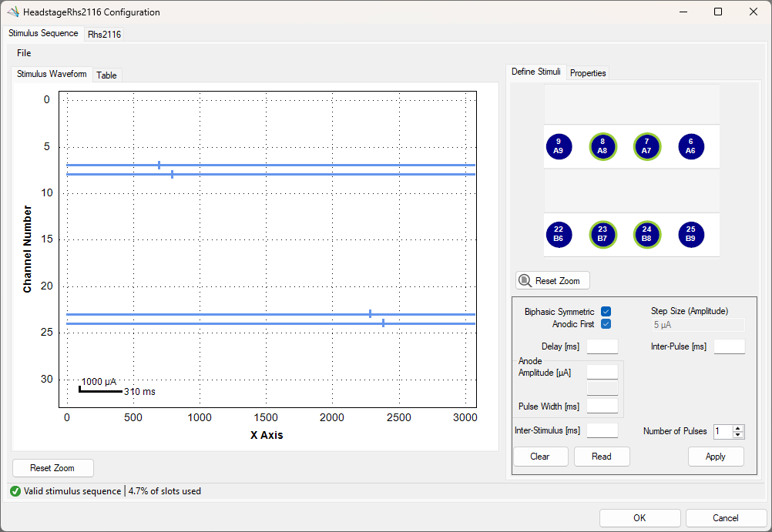Select electrode 9 A9 circle

point(559,146)
